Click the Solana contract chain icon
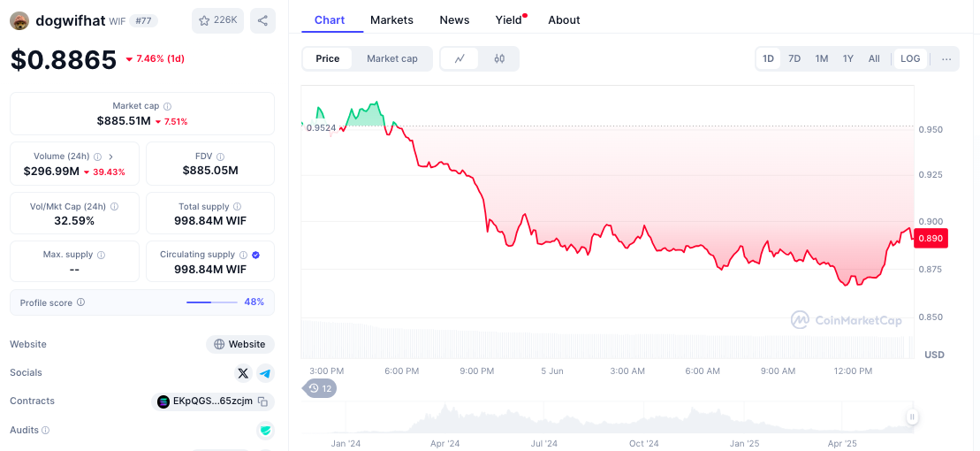The image size is (980, 451). point(163,401)
